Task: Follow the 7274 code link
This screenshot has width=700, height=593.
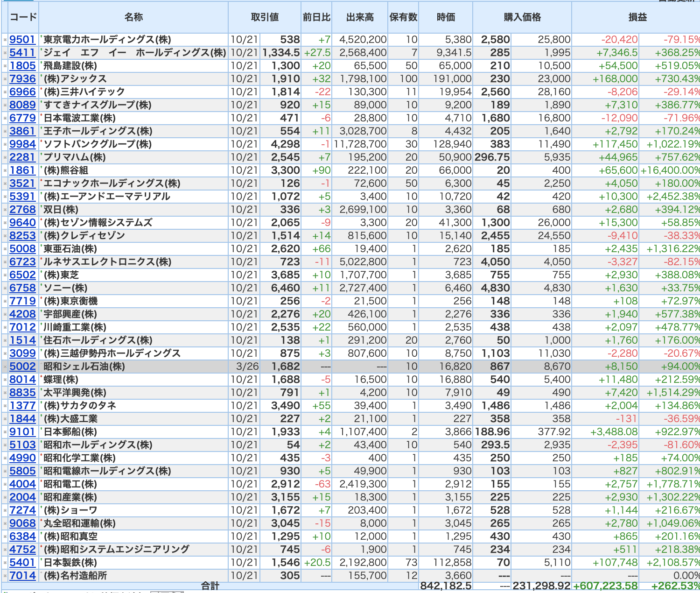Action: coord(22,510)
